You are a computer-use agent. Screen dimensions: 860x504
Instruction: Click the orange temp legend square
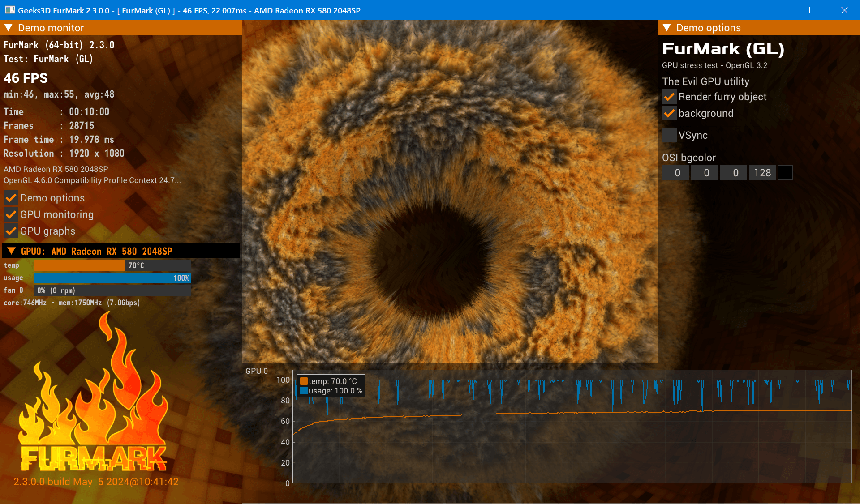click(304, 381)
